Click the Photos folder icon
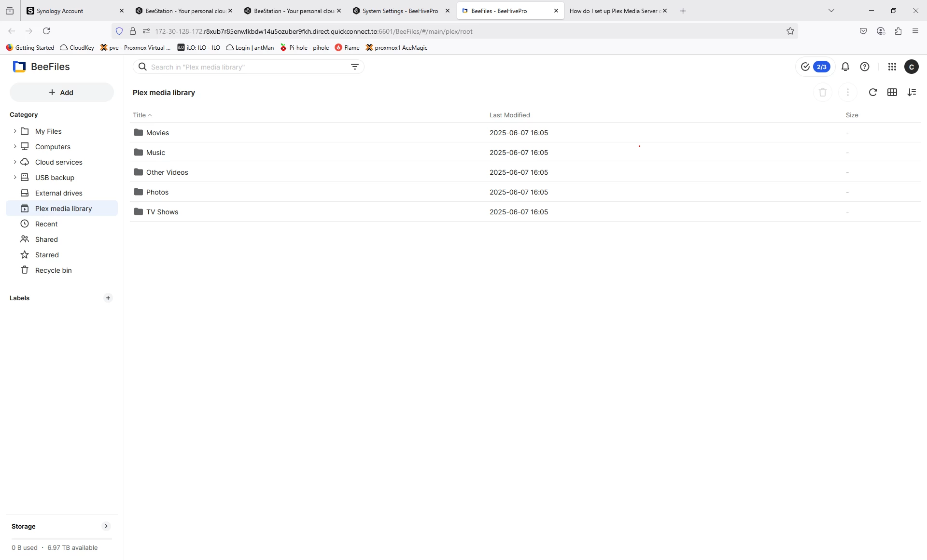The height and width of the screenshot is (560, 927). (139, 192)
